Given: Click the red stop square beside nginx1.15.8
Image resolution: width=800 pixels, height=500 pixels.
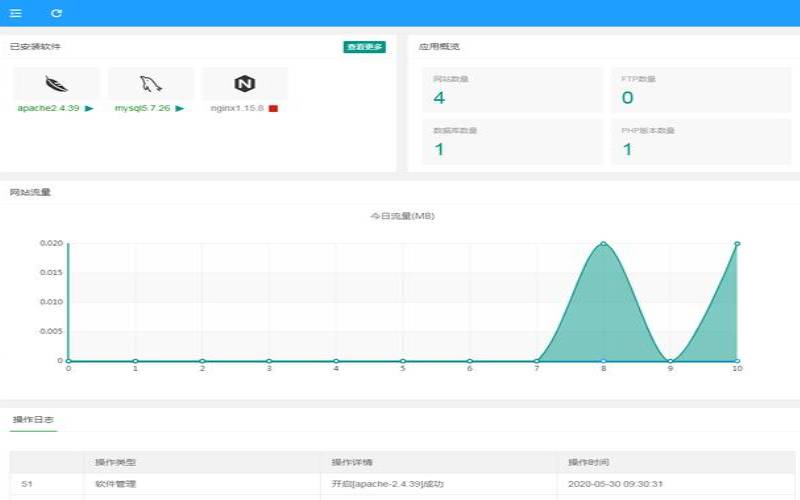Looking at the screenshot, I should click(x=273, y=108).
